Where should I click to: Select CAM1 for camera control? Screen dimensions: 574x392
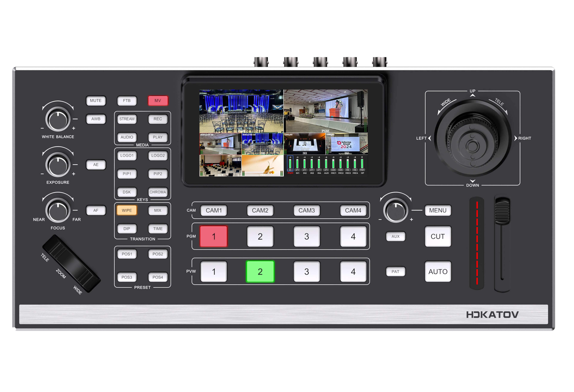pos(214,210)
